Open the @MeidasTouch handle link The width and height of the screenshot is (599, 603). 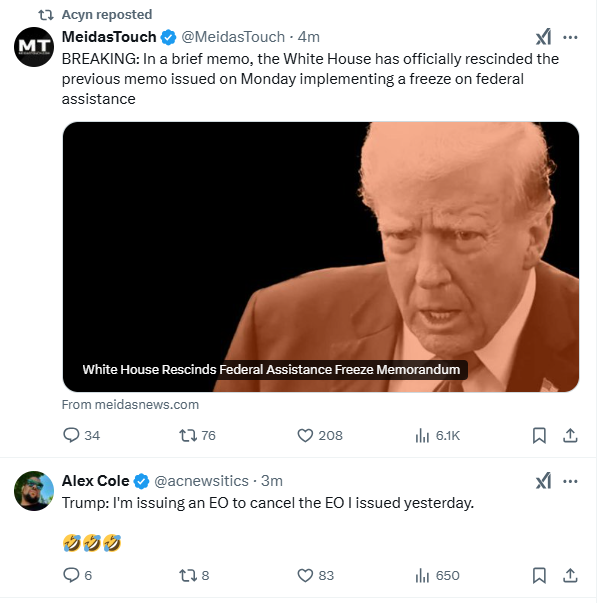[x=233, y=37]
